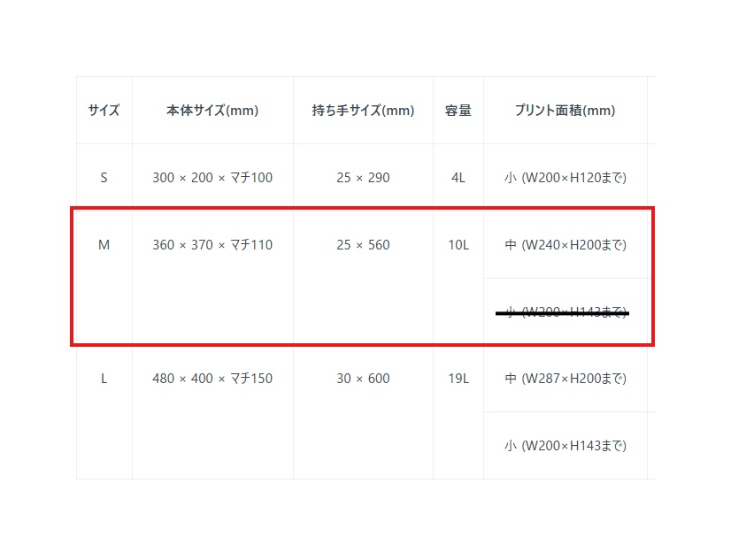The height and width of the screenshot is (560, 731).
Task: Select the 中 (W287×H200まで) print area cell
Action: [x=565, y=379]
